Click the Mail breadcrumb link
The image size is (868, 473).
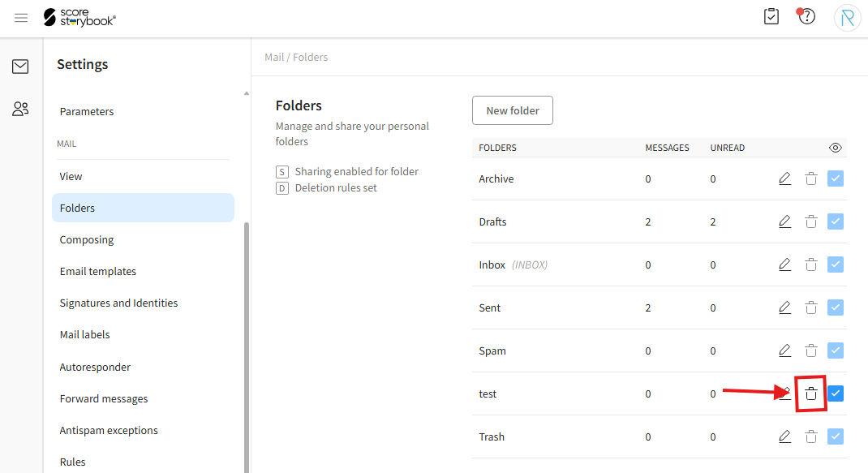coord(274,57)
